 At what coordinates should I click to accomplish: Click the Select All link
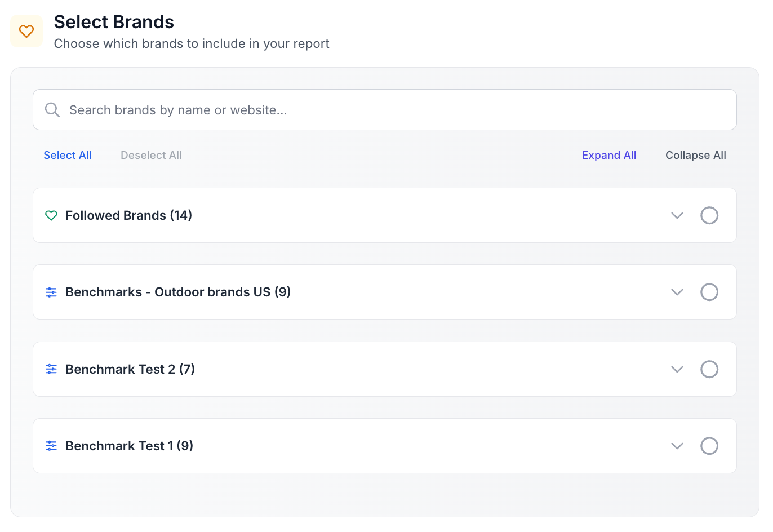pyautogui.click(x=68, y=155)
